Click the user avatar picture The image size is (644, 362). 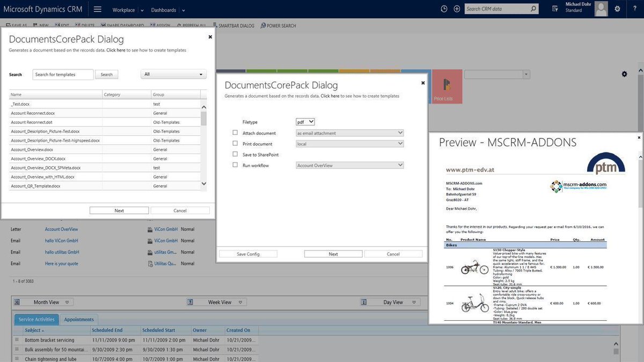(601, 9)
